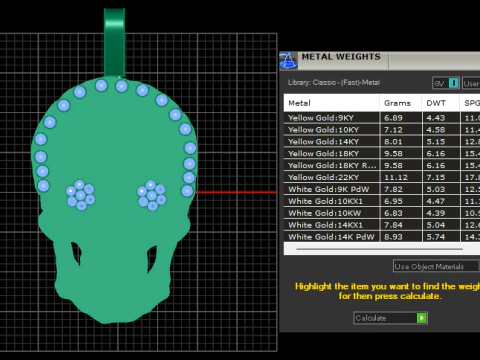This screenshot has width=480, height=360.
Task: Select the White Gold:10KX1 row
Action: (x=382, y=201)
